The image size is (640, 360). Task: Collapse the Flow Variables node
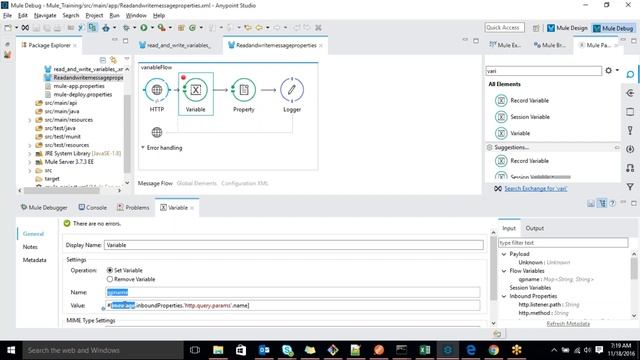[504, 271]
